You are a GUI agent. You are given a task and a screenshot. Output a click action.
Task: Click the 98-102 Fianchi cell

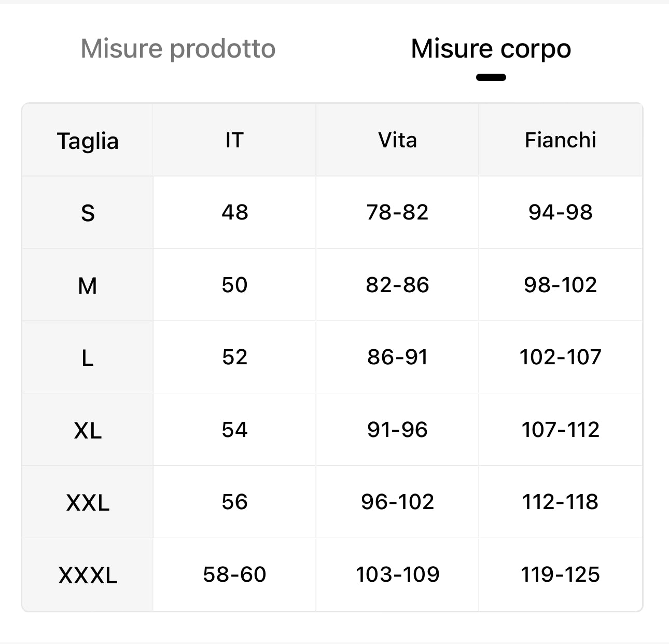(560, 285)
